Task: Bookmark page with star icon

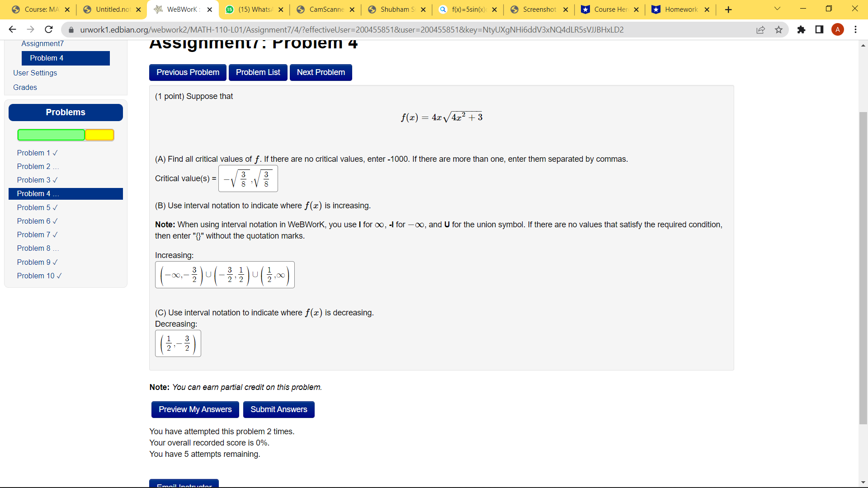Action: tap(778, 30)
